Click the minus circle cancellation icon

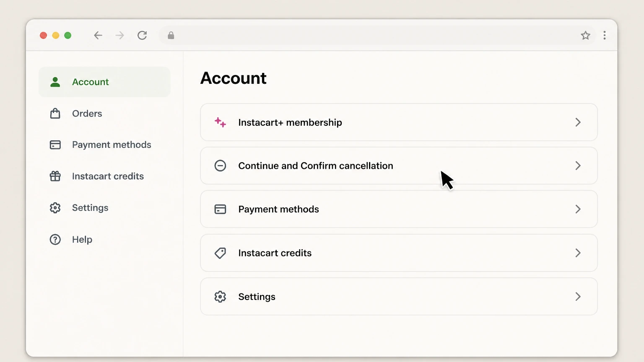[220, 165]
